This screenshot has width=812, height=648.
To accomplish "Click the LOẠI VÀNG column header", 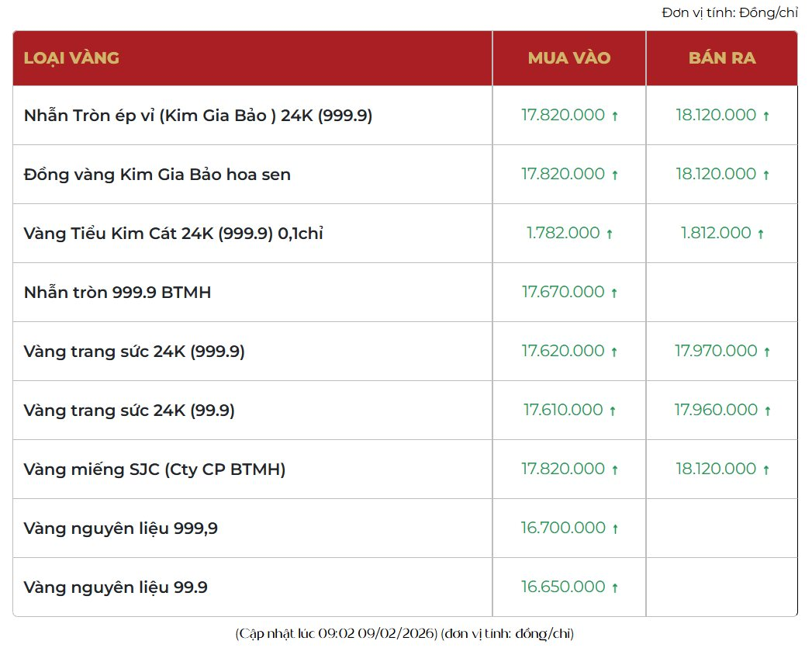I will pos(71,57).
